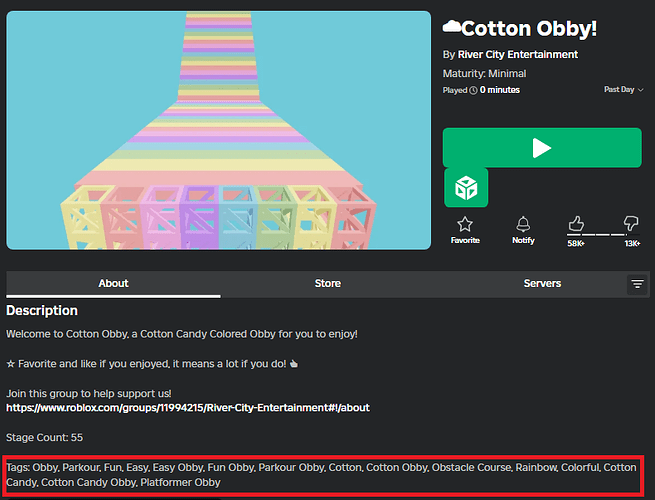Click the 'Welcome to Cotton Obby' sentence
Screen dimensions: 655x500
point(182,334)
